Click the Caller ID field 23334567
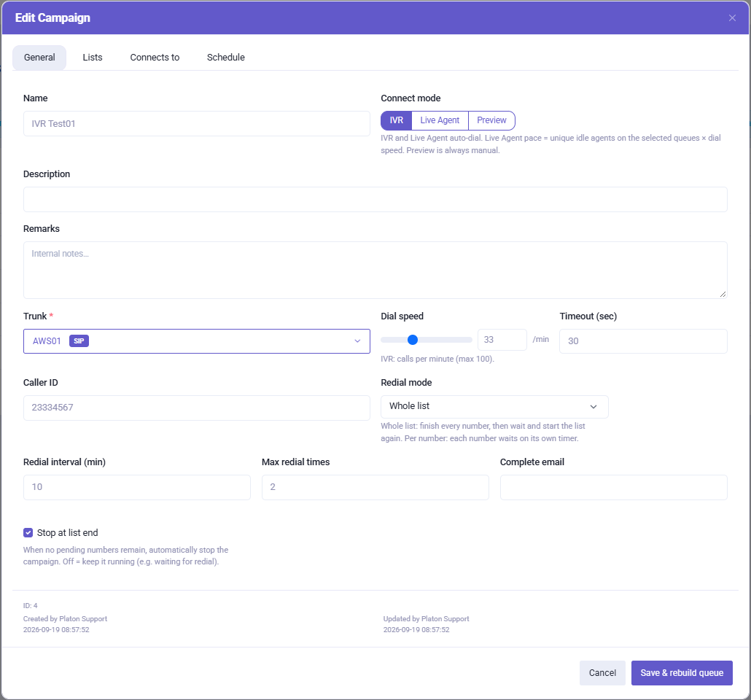The width and height of the screenshot is (751, 700). click(x=196, y=408)
